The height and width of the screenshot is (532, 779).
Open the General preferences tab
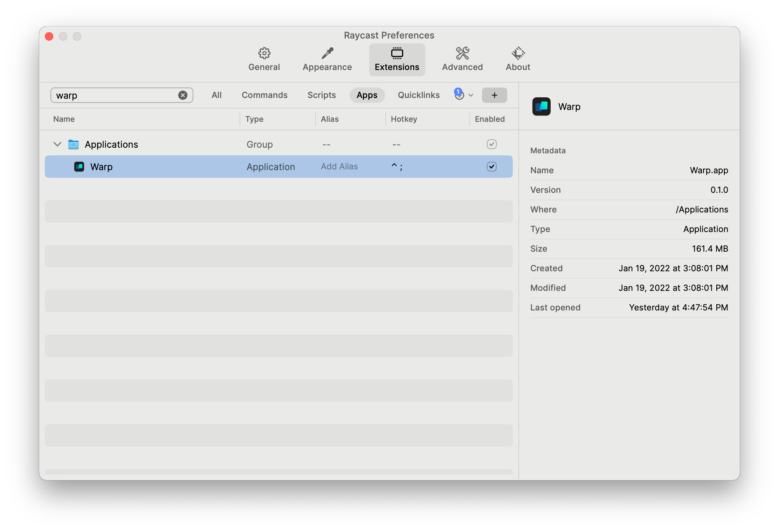point(264,60)
